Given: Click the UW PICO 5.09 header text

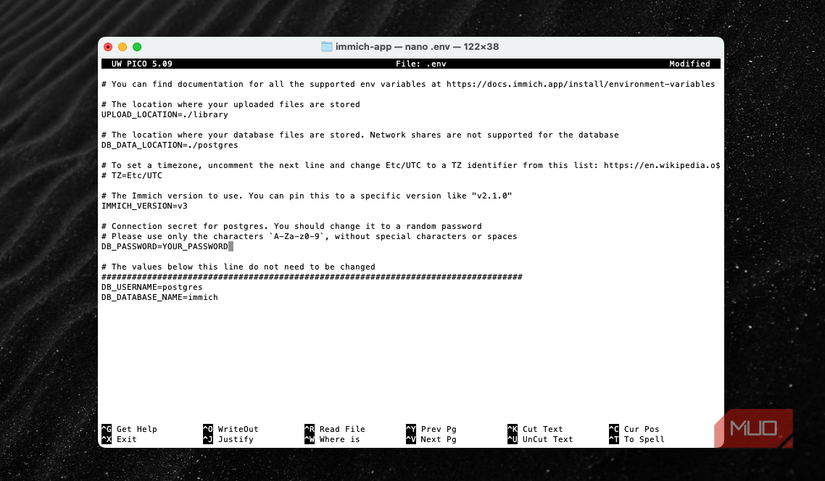Looking at the screenshot, I should click(142, 64).
